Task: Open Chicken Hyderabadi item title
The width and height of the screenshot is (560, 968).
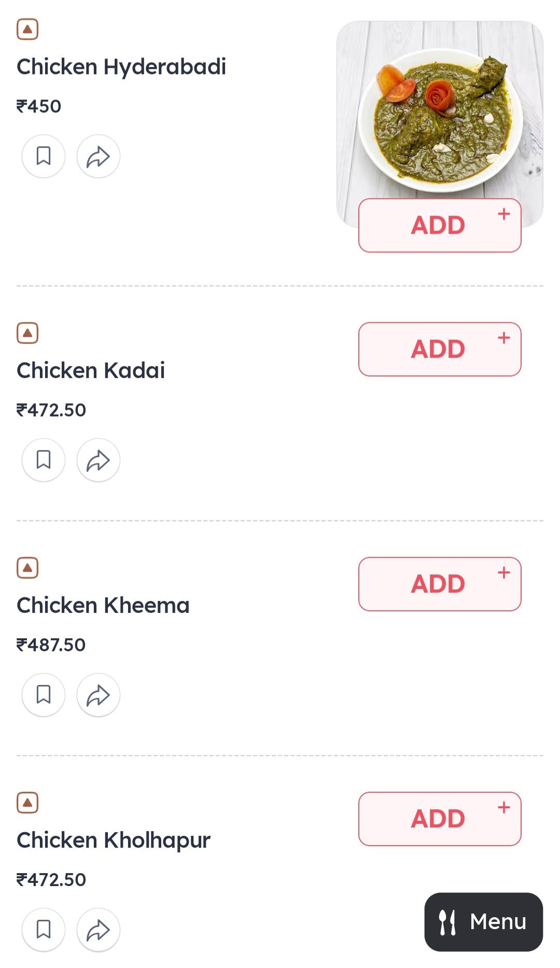Action: coord(121,67)
